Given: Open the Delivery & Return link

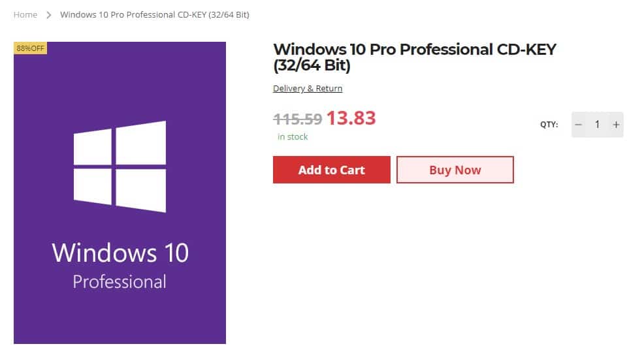Looking at the screenshot, I should (308, 89).
